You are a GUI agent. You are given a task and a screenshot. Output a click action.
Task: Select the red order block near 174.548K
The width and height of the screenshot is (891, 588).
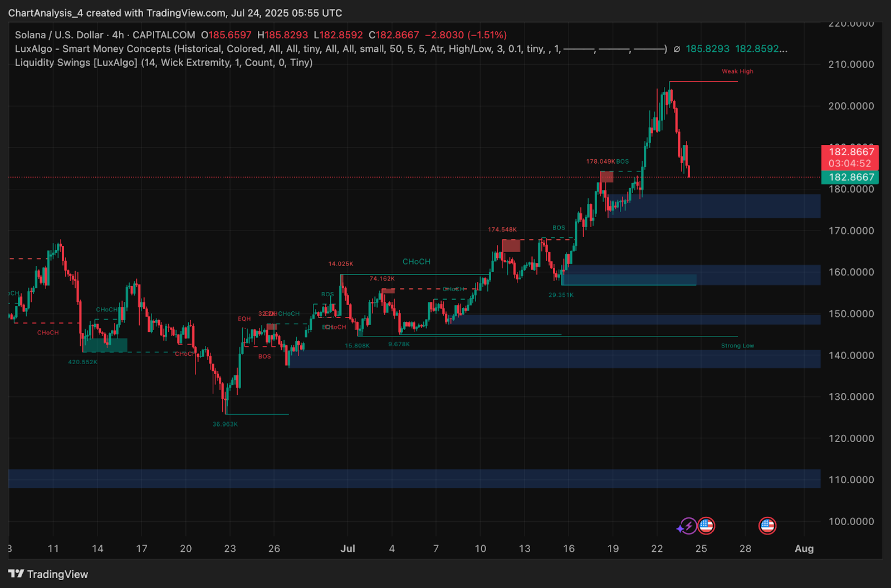[x=511, y=246]
